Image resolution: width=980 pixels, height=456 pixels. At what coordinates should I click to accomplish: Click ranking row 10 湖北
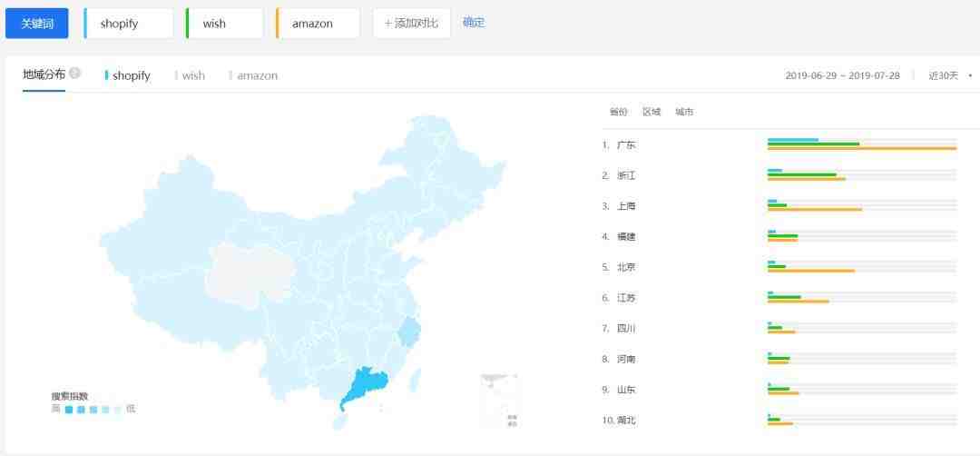tap(779, 421)
